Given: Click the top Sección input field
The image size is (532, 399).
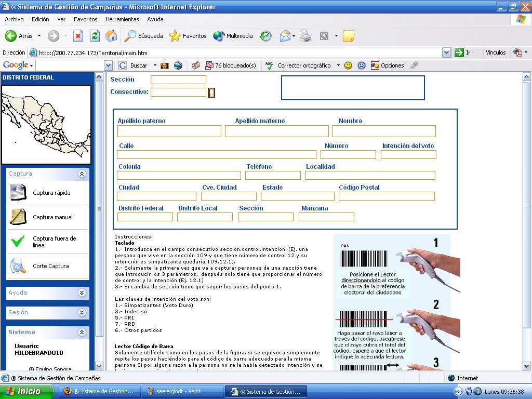Looking at the screenshot, I should (179, 79).
